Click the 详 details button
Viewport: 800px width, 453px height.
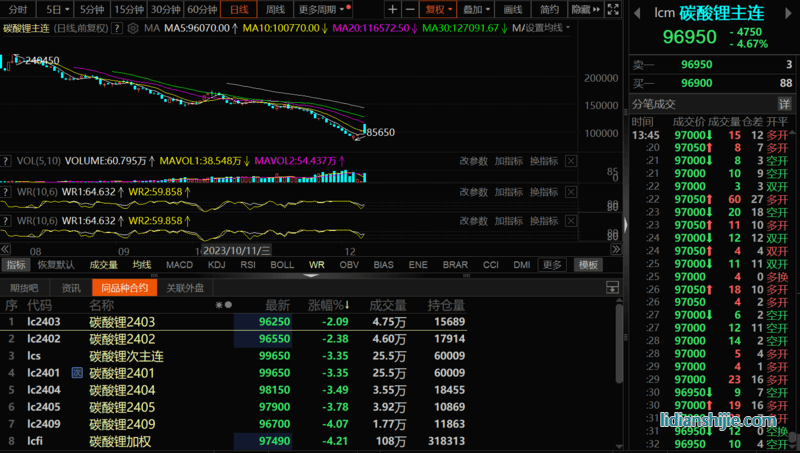[x=784, y=104]
